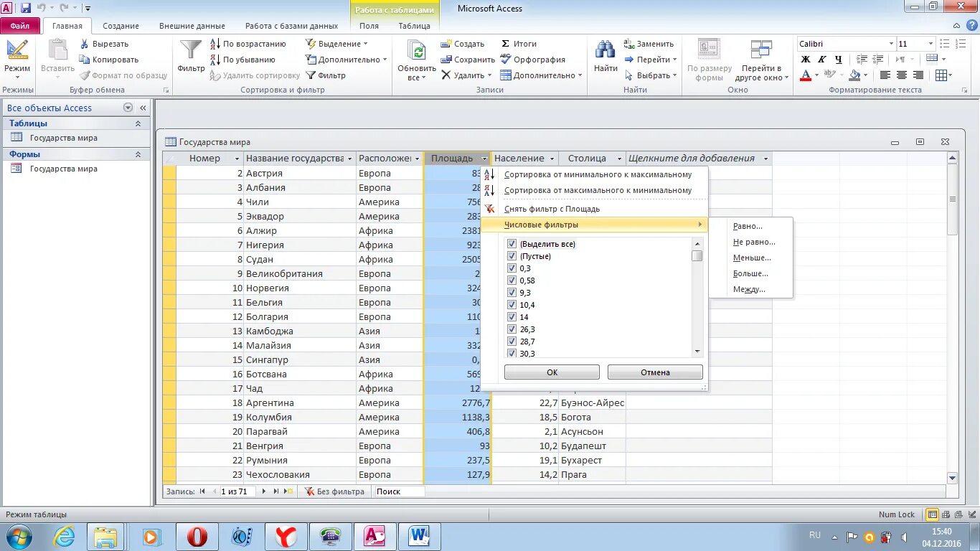Switch to the Внешние данные tab
Viewport: 980px width, 551px height.
pos(192,26)
